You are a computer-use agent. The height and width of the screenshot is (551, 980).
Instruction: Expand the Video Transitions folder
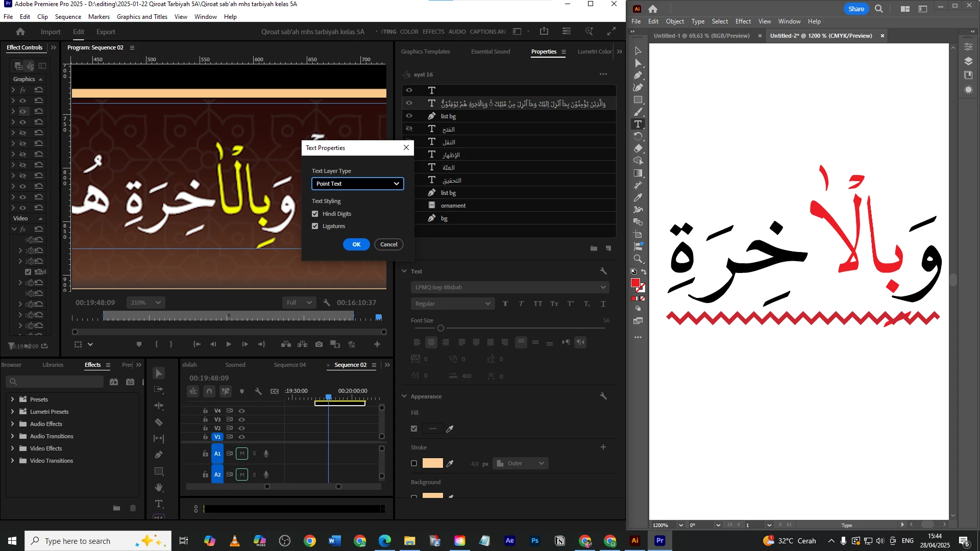12,461
